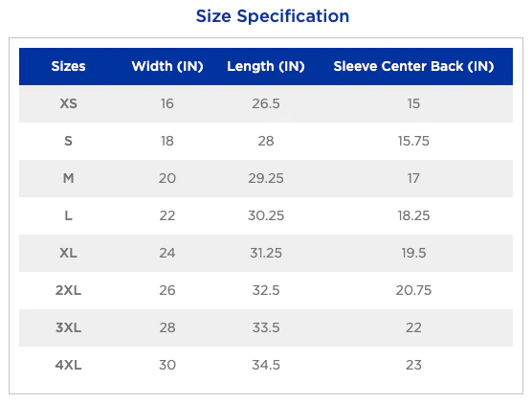The width and height of the screenshot is (532, 404).
Task: Click the XL size row label
Action: tap(68, 253)
